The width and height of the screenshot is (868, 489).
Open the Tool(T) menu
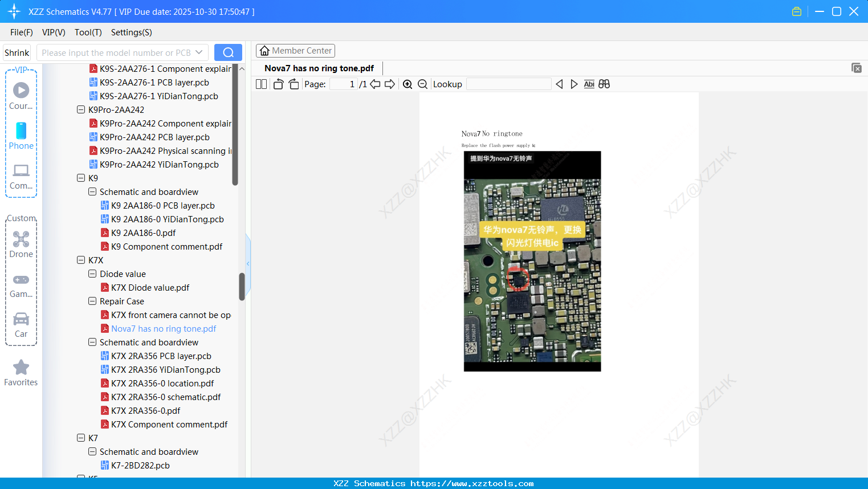(x=88, y=32)
